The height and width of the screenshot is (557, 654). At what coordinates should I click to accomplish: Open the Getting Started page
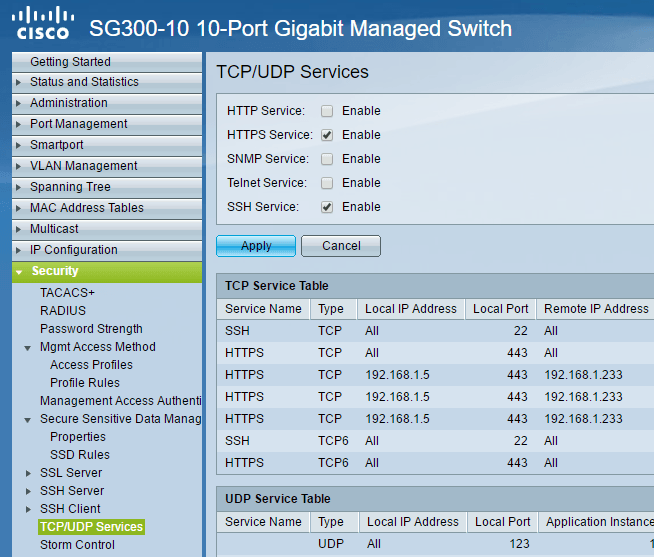point(70,62)
